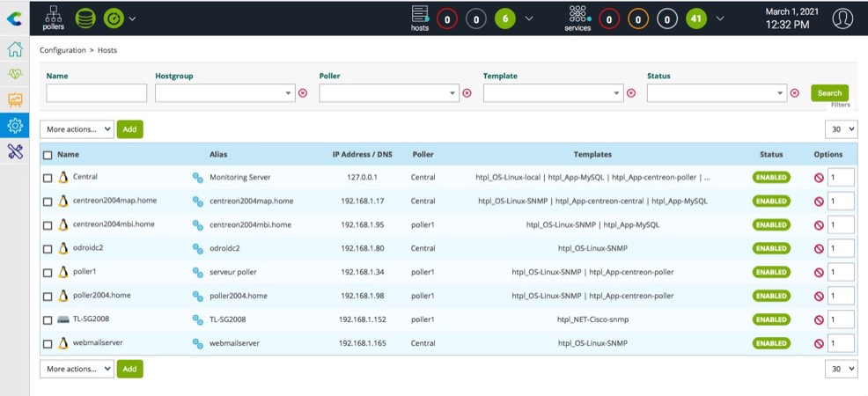
Task: Select the poller1 host checkbox
Action: coord(48,273)
